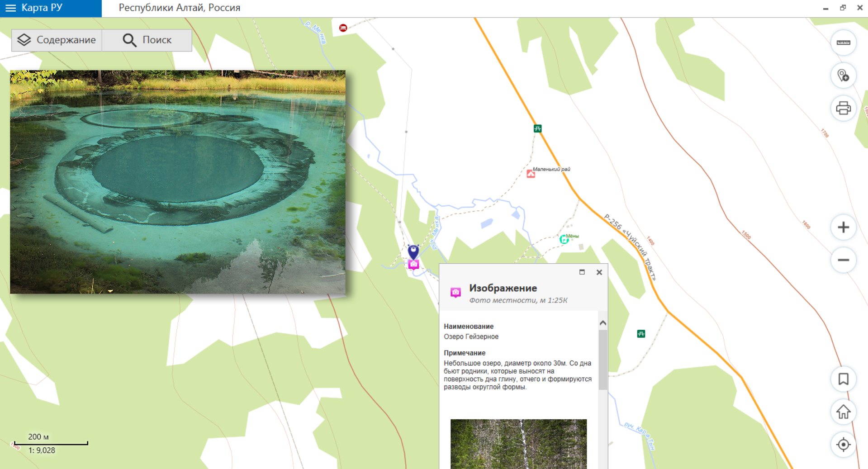868x469 pixels.
Task: Click the forest thumbnail in info panel
Action: (518, 444)
